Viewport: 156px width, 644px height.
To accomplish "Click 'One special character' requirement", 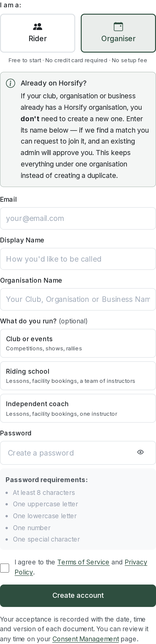I will tap(46, 539).
